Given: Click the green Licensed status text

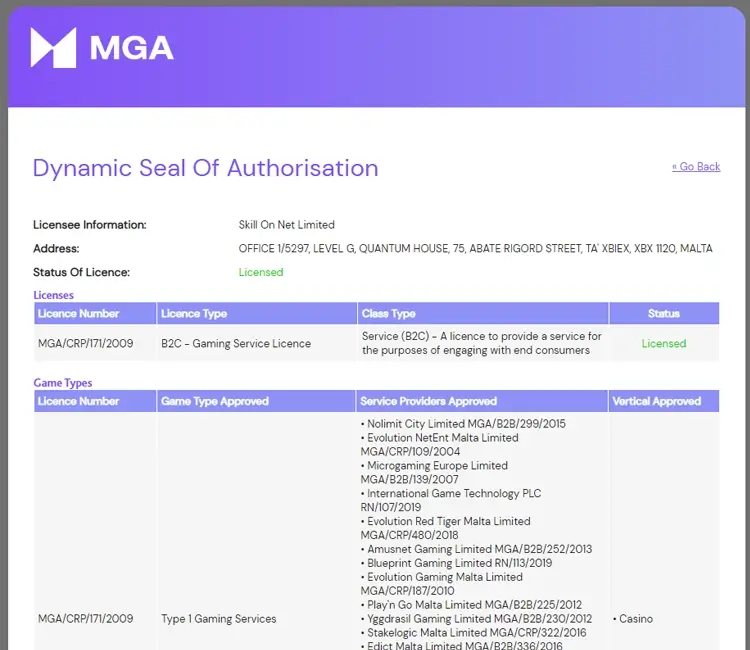Looking at the screenshot, I should tap(261, 272).
